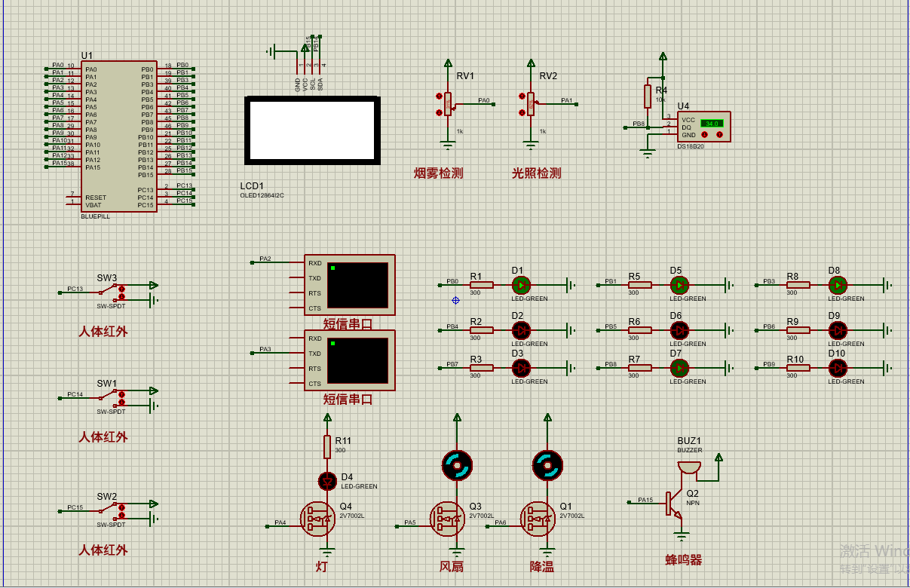Click RV2's lower red adjustment button

click(x=522, y=113)
